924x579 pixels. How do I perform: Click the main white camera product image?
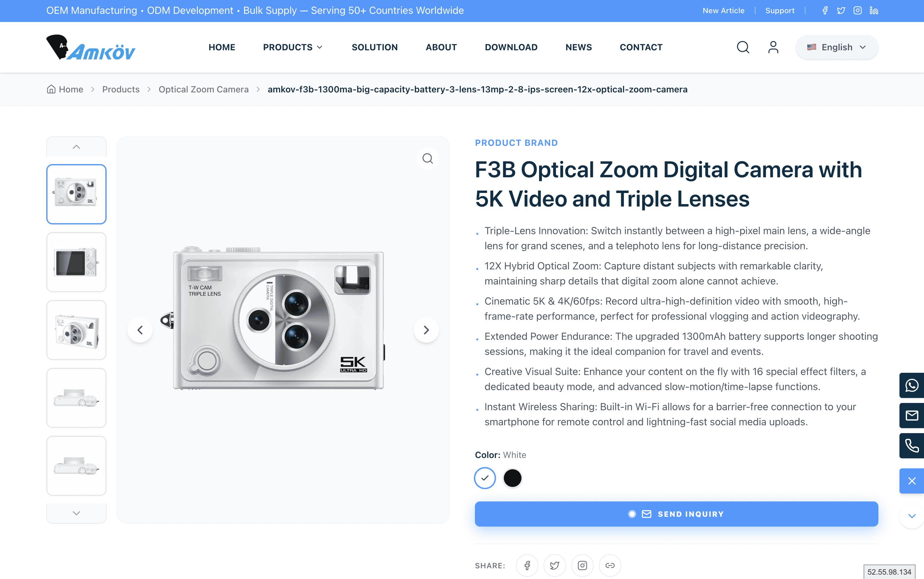coord(273,319)
